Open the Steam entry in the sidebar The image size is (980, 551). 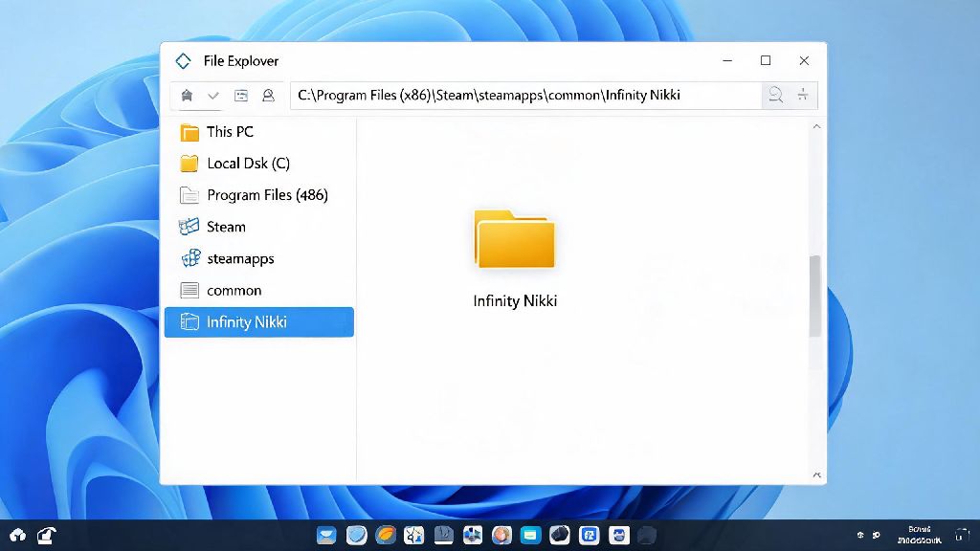(x=258, y=227)
